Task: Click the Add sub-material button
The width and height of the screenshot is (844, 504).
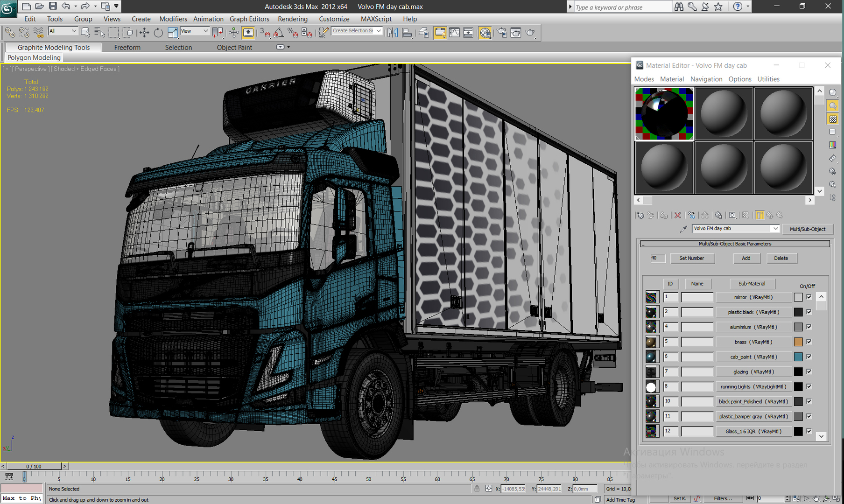Action: pos(746,258)
